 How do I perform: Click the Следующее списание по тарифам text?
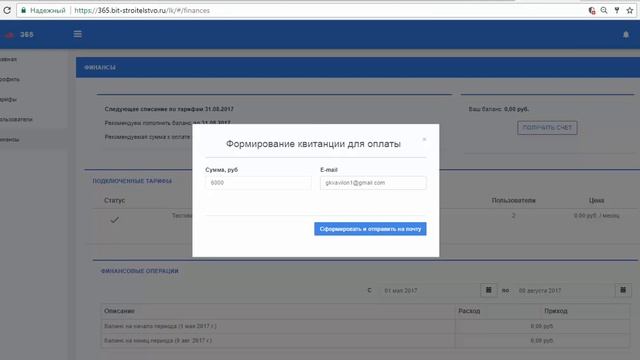pyautogui.click(x=169, y=109)
